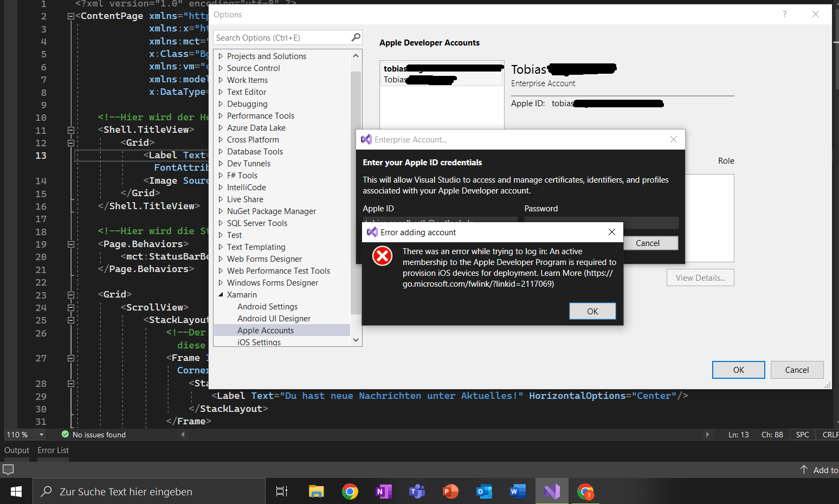The image size is (839, 504).
Task: Open Android UI Designer under Xamarin
Action: pyautogui.click(x=274, y=319)
